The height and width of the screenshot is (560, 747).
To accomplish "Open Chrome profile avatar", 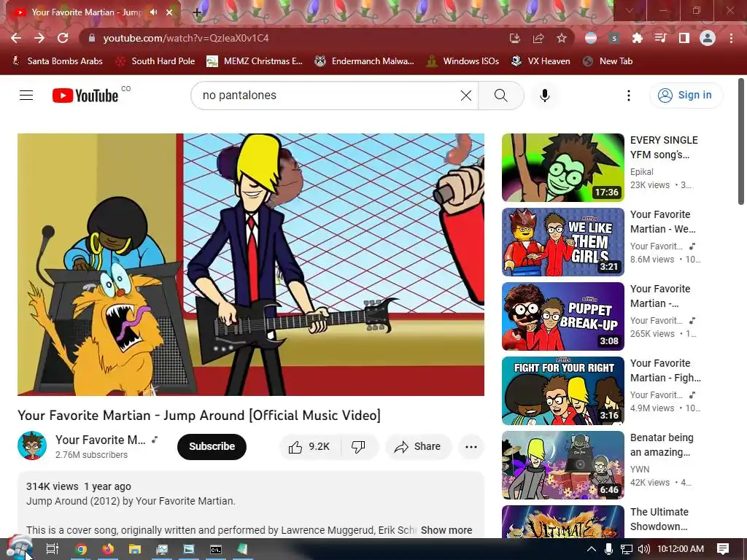I will coord(708,38).
